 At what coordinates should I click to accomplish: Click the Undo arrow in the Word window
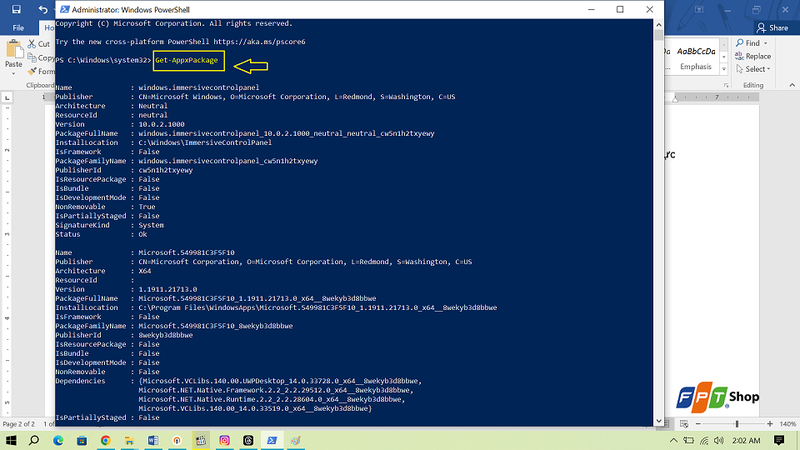(x=43, y=9)
